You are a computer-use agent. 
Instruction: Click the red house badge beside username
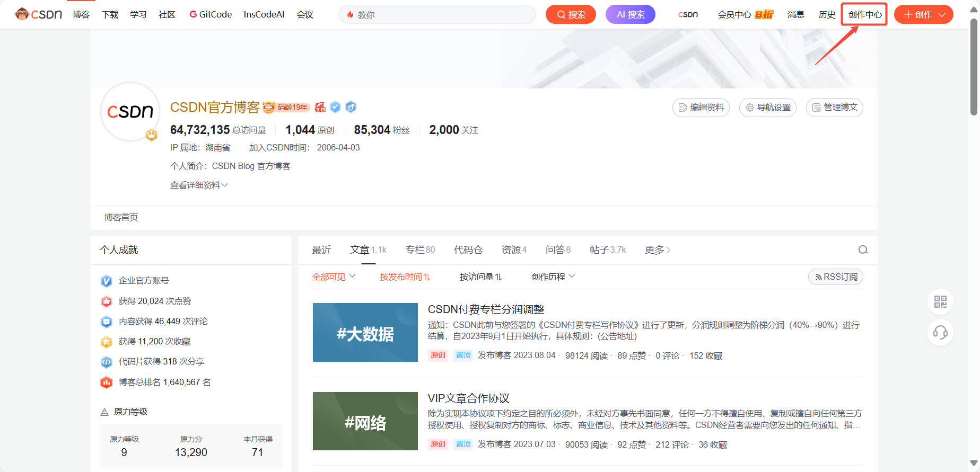pyautogui.click(x=320, y=107)
